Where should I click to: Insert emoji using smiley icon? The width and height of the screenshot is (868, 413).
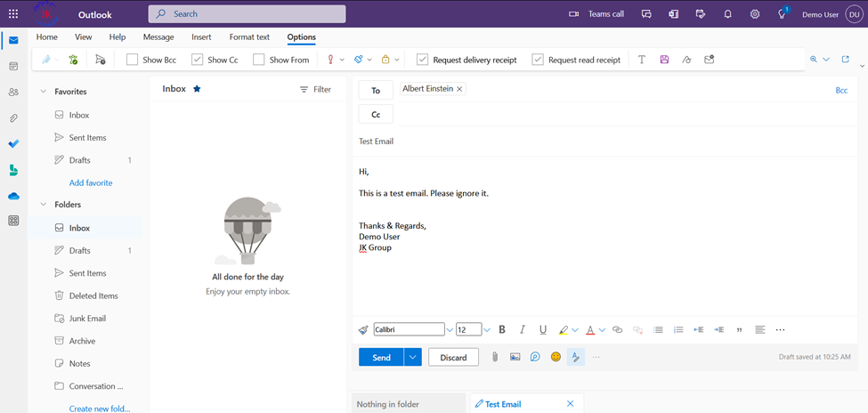coord(556,357)
